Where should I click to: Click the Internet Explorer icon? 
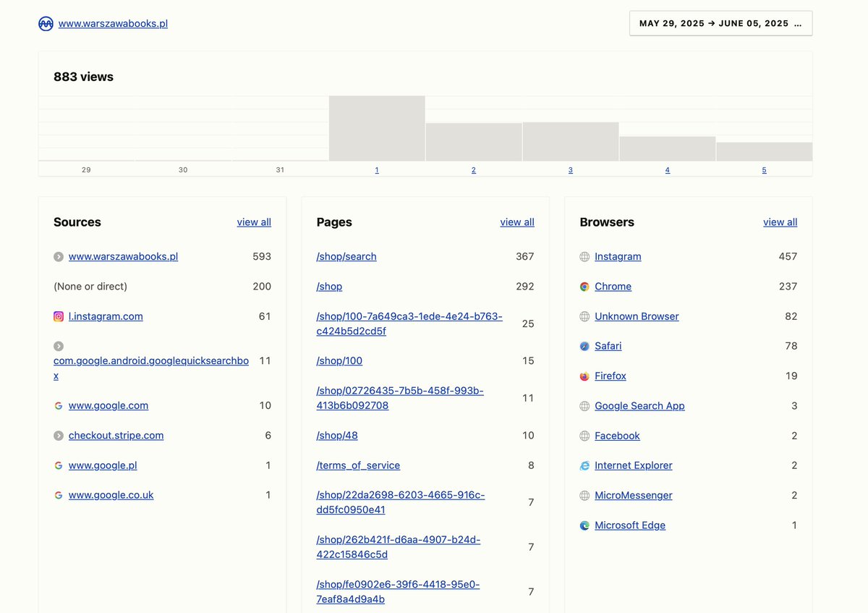[x=584, y=465]
